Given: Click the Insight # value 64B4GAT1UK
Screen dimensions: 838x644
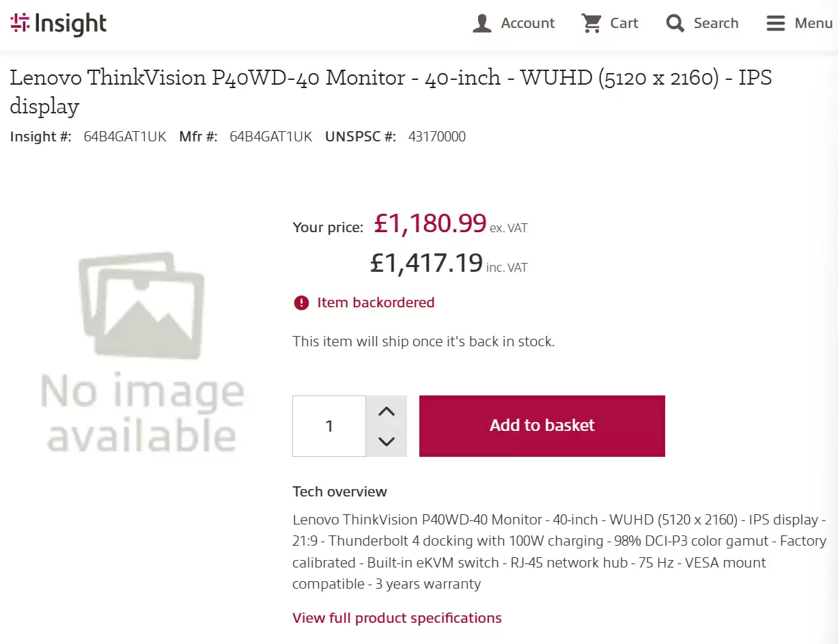Looking at the screenshot, I should coord(125,137).
